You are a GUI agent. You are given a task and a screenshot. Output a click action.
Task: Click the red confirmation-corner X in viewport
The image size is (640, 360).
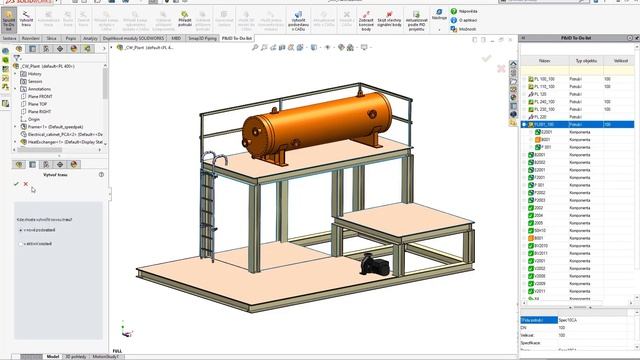pos(501,69)
